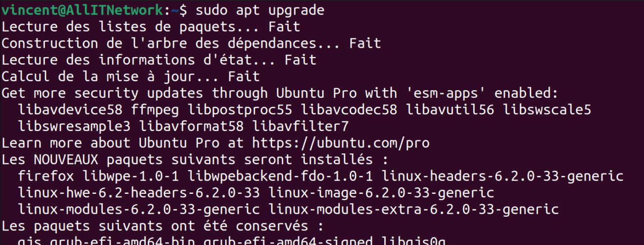The height and width of the screenshot is (245, 644).
Task: Click the libwpe-1.0-1 package name
Action: pos(131,176)
